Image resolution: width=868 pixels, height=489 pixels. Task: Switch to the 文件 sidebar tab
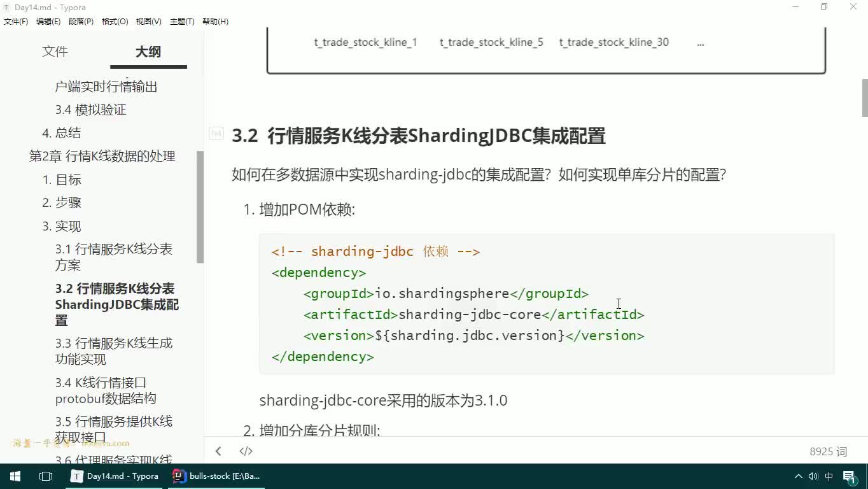tap(55, 52)
